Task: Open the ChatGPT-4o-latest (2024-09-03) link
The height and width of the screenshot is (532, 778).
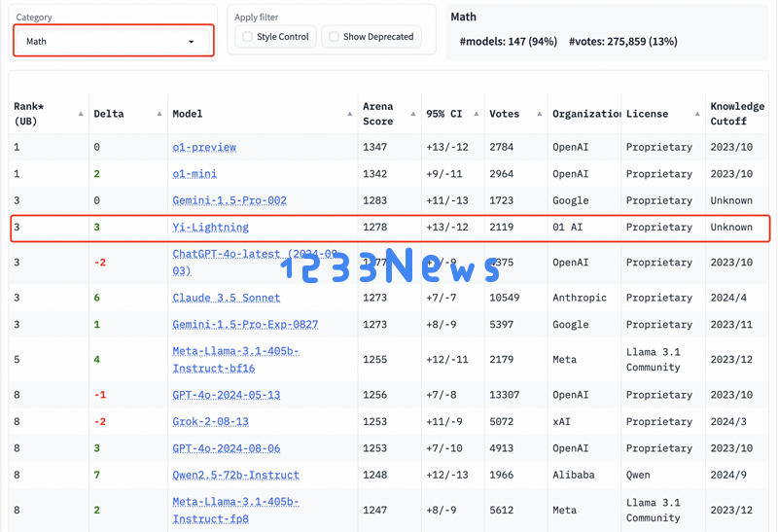Action: [255, 263]
